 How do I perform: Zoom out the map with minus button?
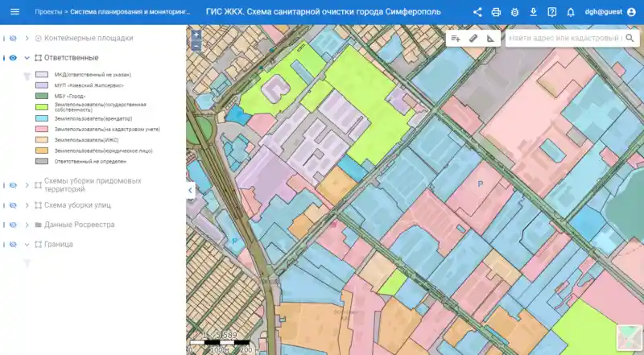(x=196, y=45)
